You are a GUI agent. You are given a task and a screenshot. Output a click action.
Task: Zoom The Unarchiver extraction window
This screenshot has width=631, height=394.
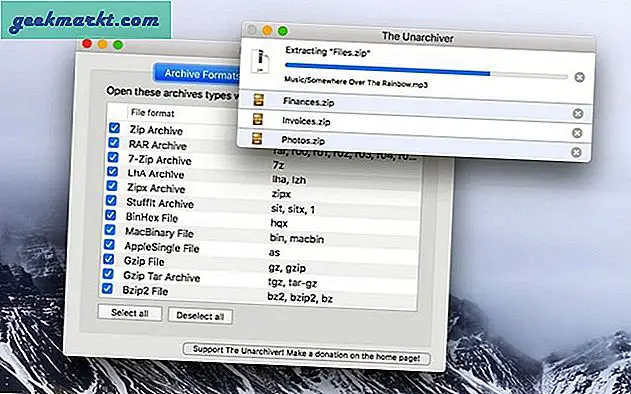[283, 31]
